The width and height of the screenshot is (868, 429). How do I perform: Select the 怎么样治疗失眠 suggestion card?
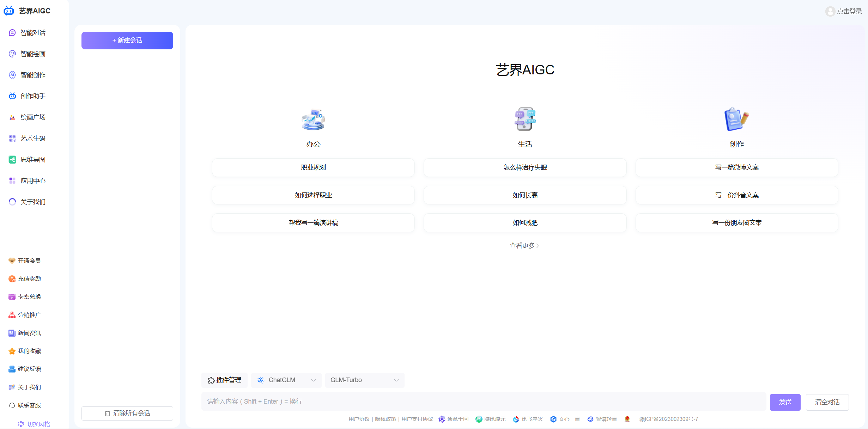tap(524, 167)
